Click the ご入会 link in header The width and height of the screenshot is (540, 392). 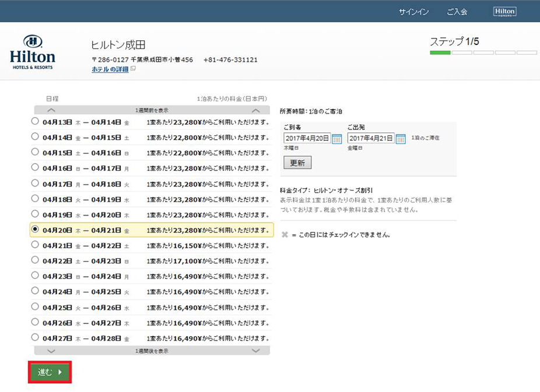[457, 12]
